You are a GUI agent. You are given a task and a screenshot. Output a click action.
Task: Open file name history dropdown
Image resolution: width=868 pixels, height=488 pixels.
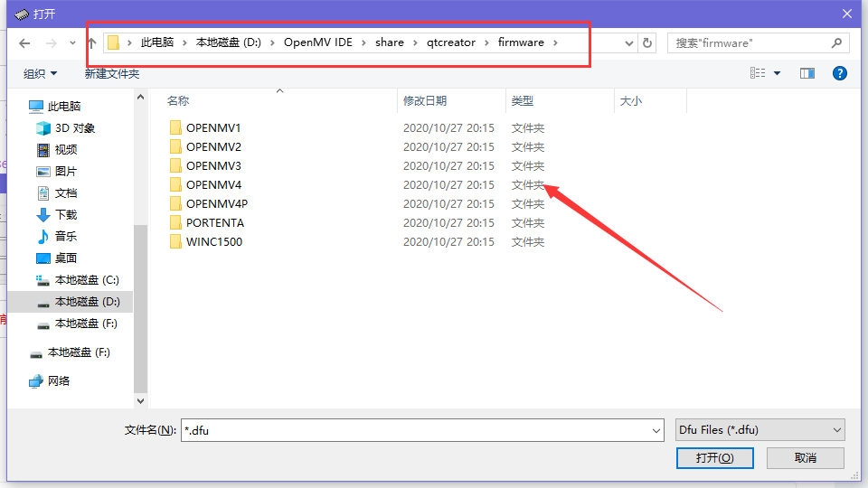[656, 430]
